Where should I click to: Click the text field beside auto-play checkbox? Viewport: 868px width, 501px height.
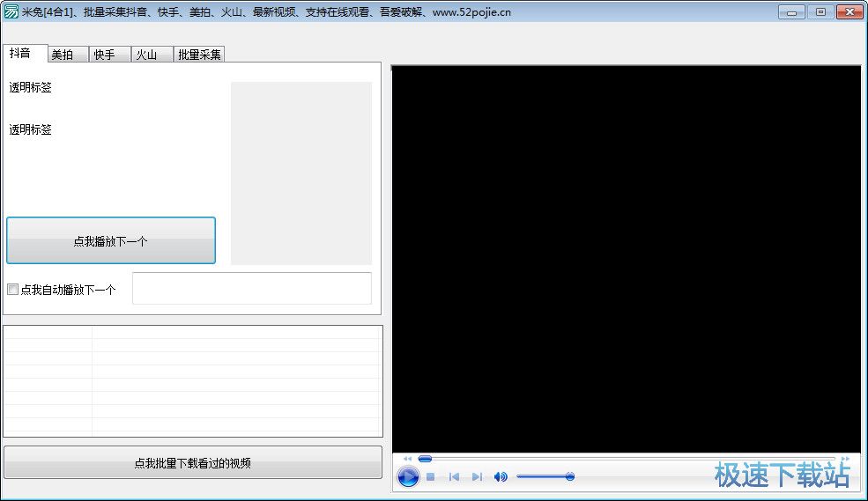tap(252, 289)
